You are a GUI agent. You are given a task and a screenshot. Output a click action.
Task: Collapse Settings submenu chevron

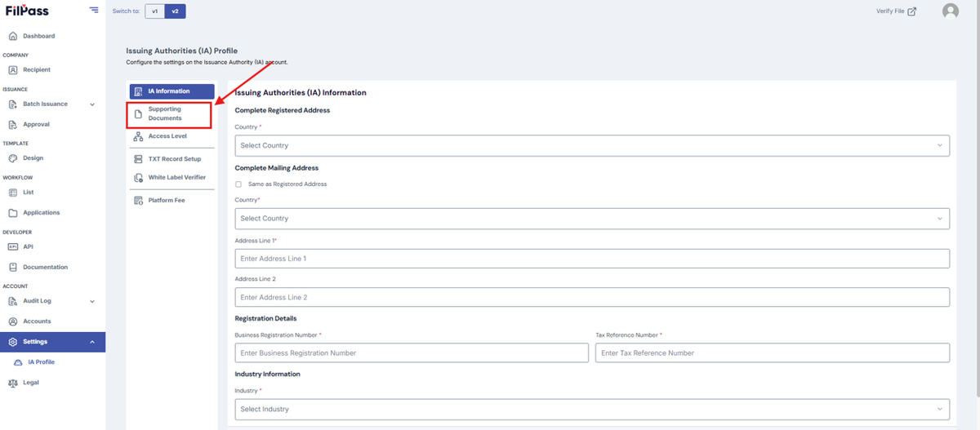92,342
